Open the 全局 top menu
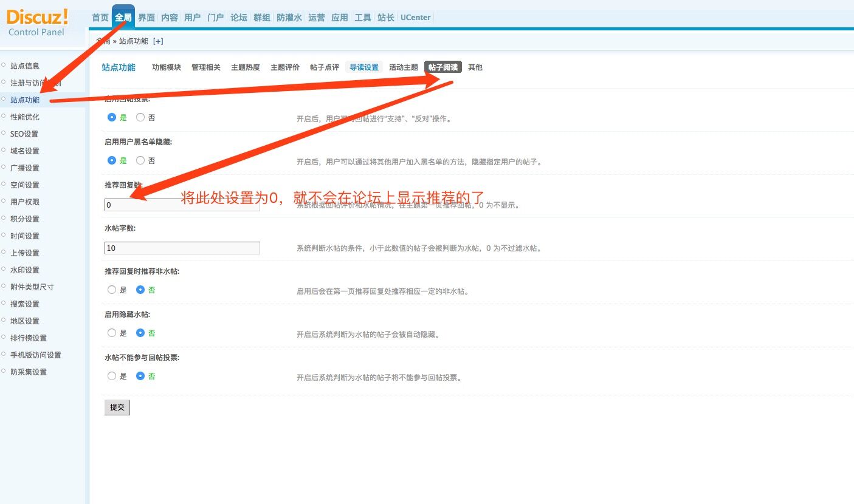Image resolution: width=854 pixels, height=504 pixels. (123, 18)
